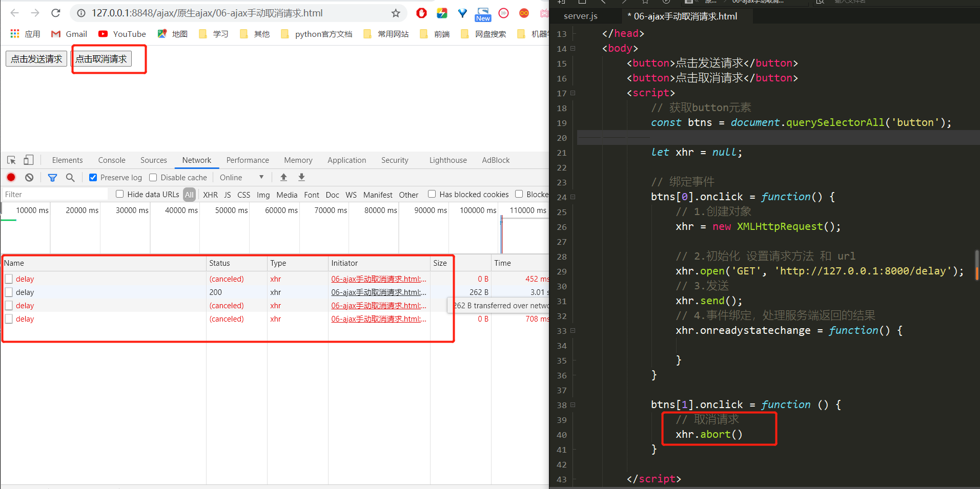Click the 'New' badge extension icon
The width and height of the screenshot is (980, 489).
(x=483, y=14)
